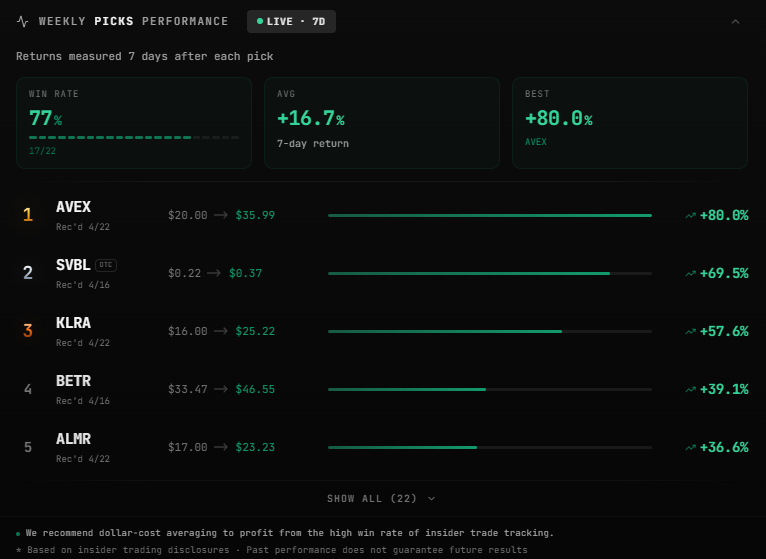Click the trend-up icon next to +69.5%

690,273
